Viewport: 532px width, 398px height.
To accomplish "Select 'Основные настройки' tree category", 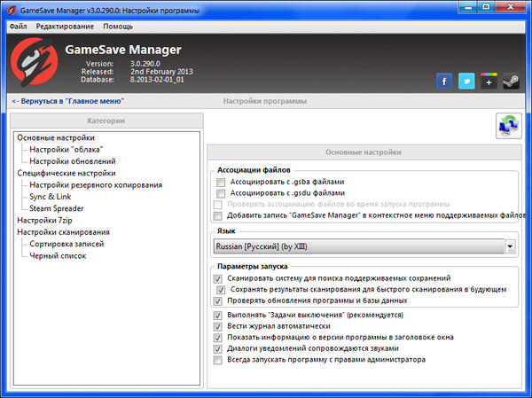I will [x=55, y=138].
